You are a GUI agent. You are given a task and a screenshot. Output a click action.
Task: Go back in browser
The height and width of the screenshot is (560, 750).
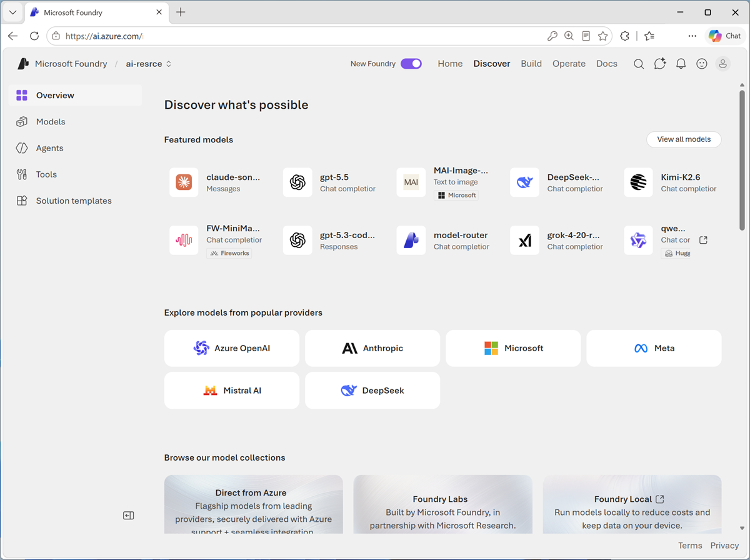coord(13,36)
